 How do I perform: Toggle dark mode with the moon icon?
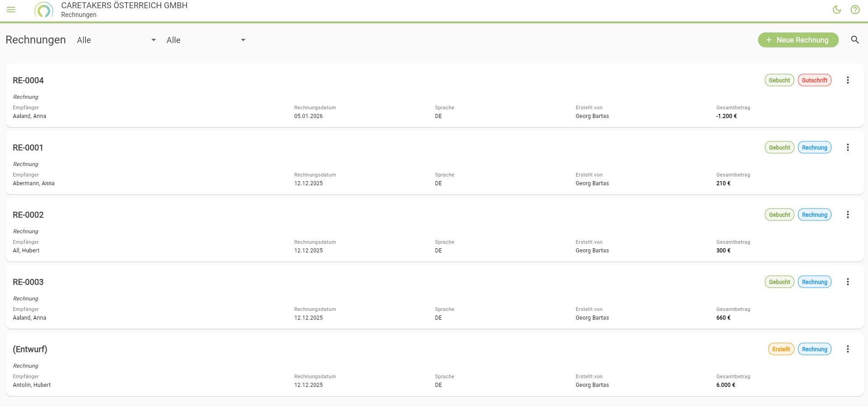click(837, 9)
